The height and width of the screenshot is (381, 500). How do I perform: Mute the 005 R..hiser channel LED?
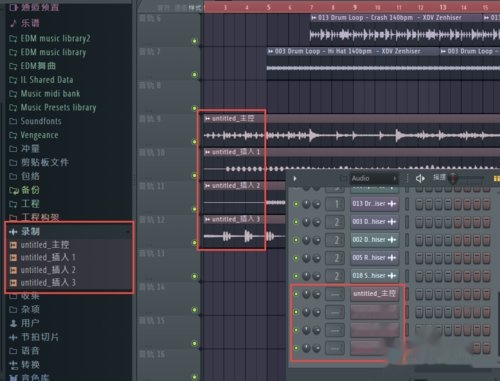point(296,258)
